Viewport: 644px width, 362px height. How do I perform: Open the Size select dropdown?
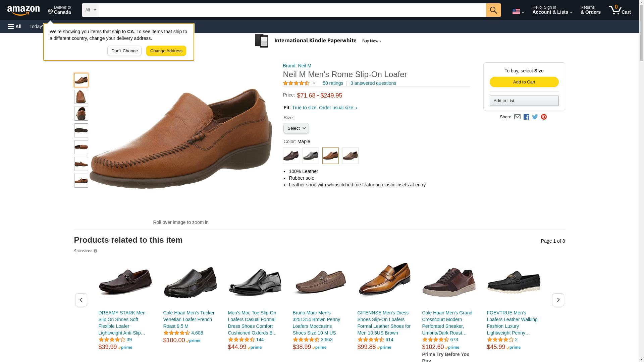(296, 128)
